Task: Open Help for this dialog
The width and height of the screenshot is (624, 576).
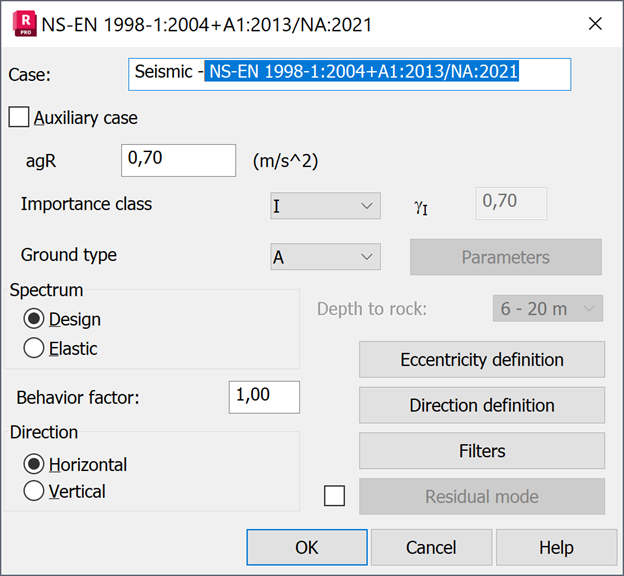Action: [556, 547]
